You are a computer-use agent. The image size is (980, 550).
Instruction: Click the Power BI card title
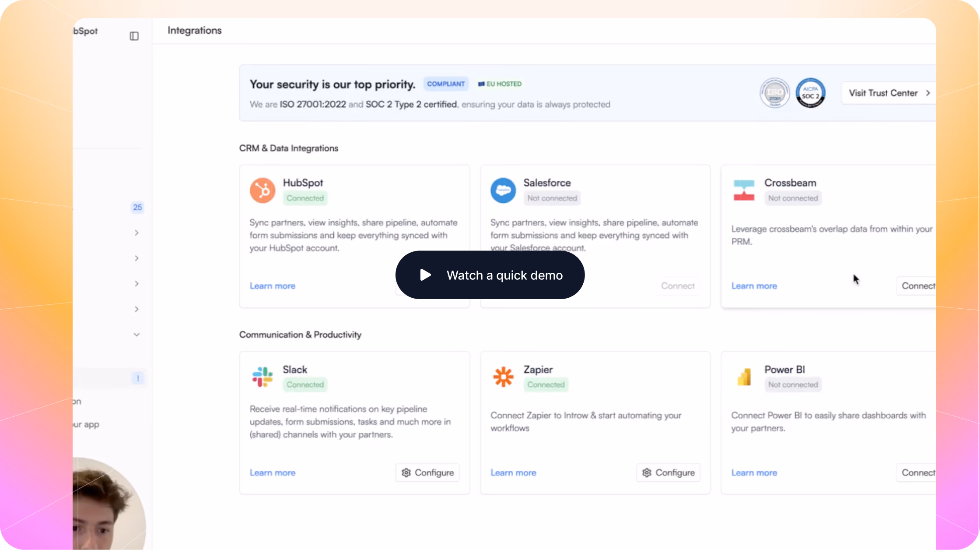tap(785, 370)
